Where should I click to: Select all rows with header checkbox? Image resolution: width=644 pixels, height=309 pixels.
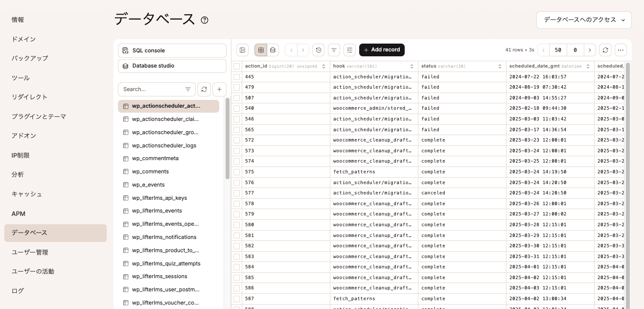pyautogui.click(x=237, y=66)
